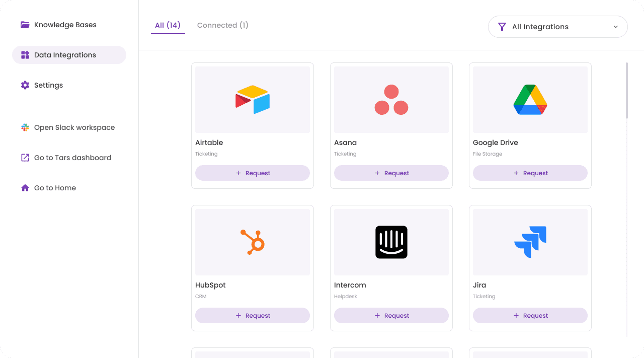Click the Home house icon
Viewport: 644px width, 358px height.
[25, 188]
